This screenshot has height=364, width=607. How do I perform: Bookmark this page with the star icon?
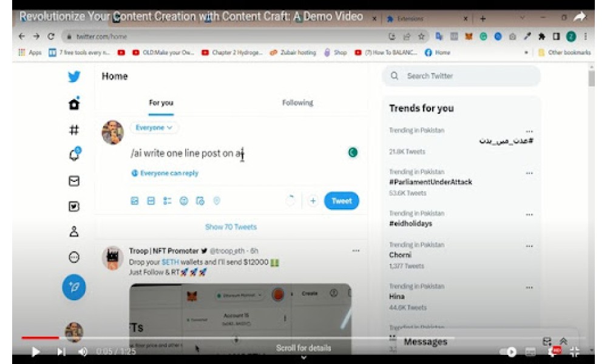(421, 36)
